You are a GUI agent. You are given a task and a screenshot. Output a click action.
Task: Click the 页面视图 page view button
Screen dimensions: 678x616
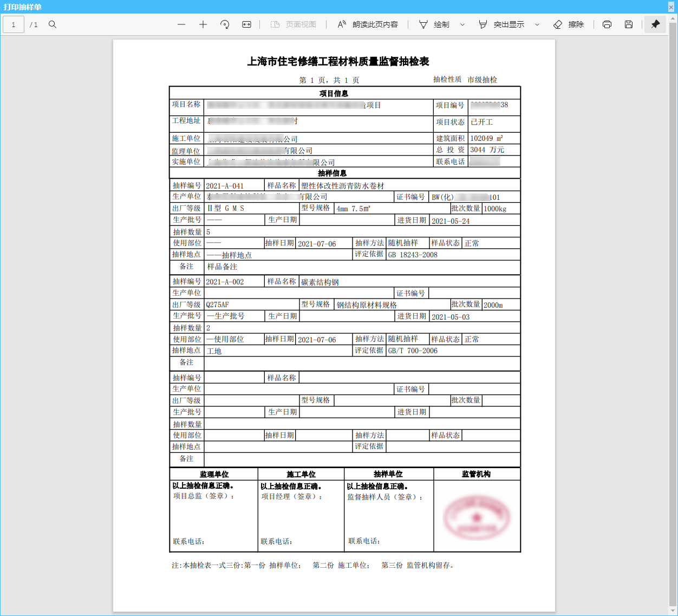tap(294, 24)
